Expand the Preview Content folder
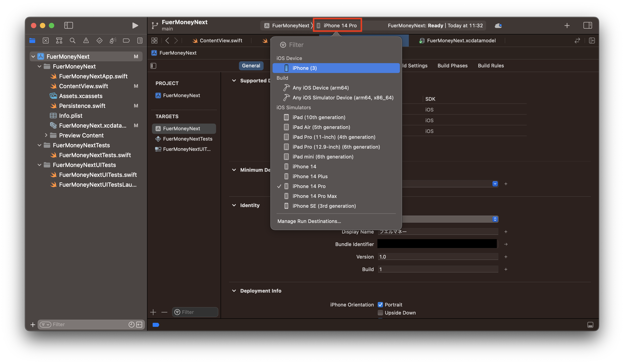624x364 pixels. point(46,135)
